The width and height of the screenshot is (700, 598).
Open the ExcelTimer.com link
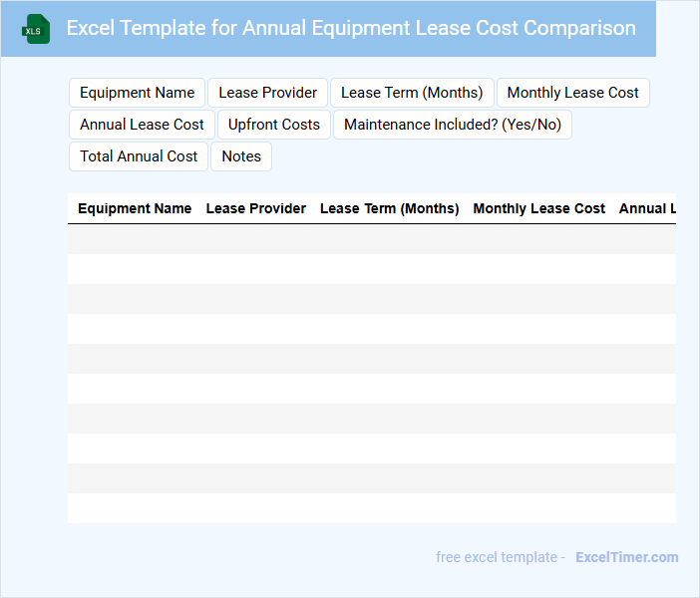click(x=626, y=557)
